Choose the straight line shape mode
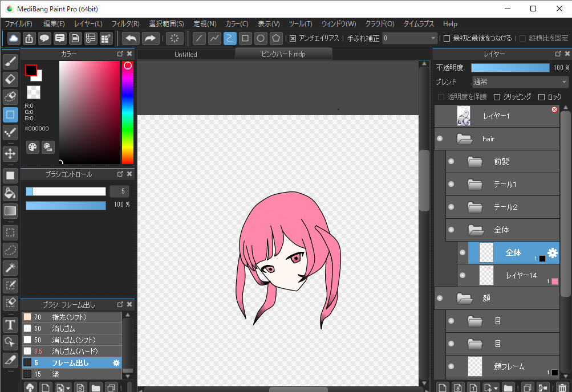Image resolution: width=572 pixels, height=392 pixels. tap(199, 38)
